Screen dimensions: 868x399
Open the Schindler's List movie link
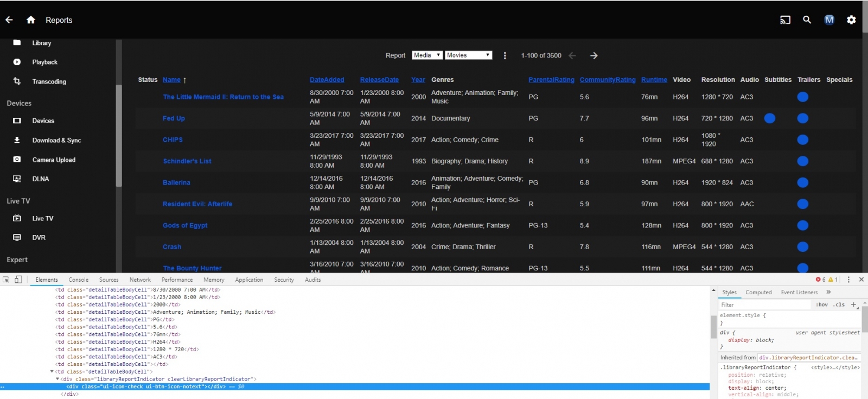(x=187, y=161)
